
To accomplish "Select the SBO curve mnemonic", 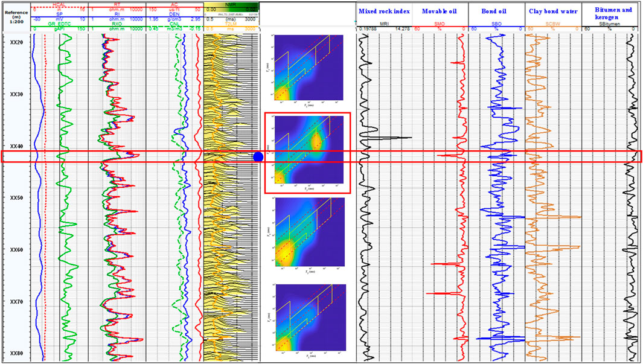I will pos(496,24).
